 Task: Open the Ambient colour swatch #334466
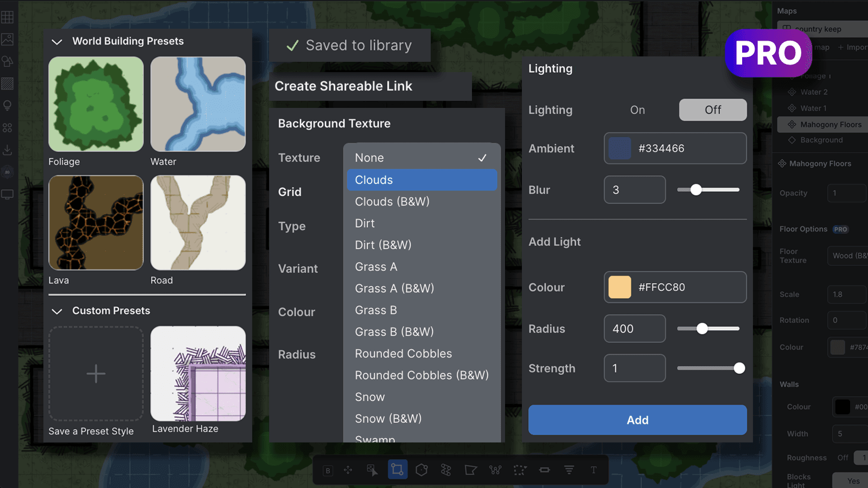tap(620, 149)
